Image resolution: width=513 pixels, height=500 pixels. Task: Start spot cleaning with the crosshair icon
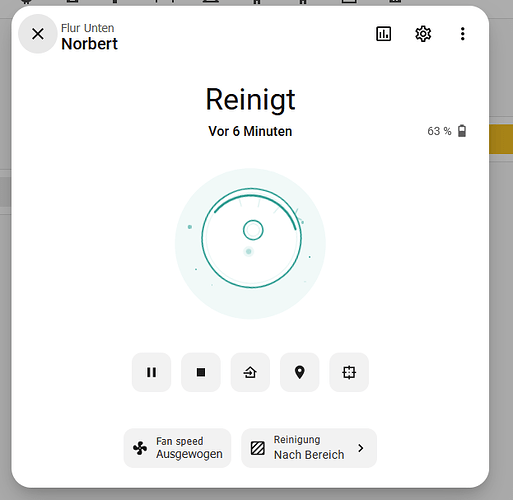[349, 372]
